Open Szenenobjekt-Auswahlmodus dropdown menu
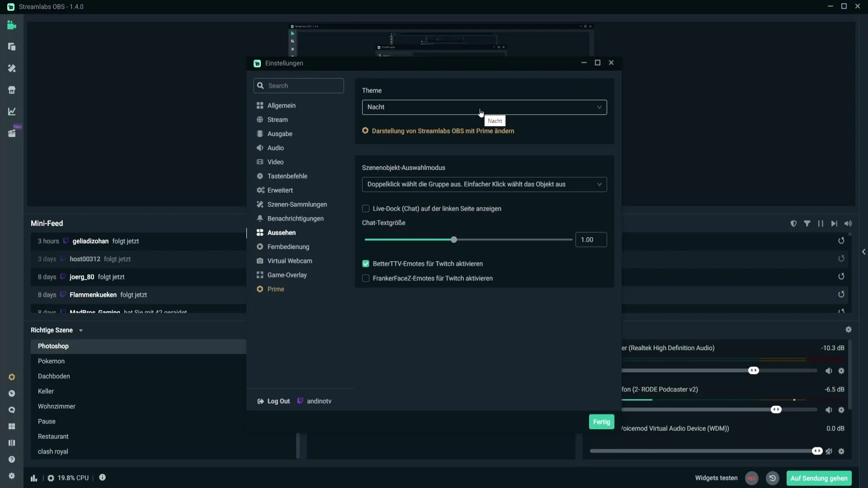 click(x=485, y=184)
